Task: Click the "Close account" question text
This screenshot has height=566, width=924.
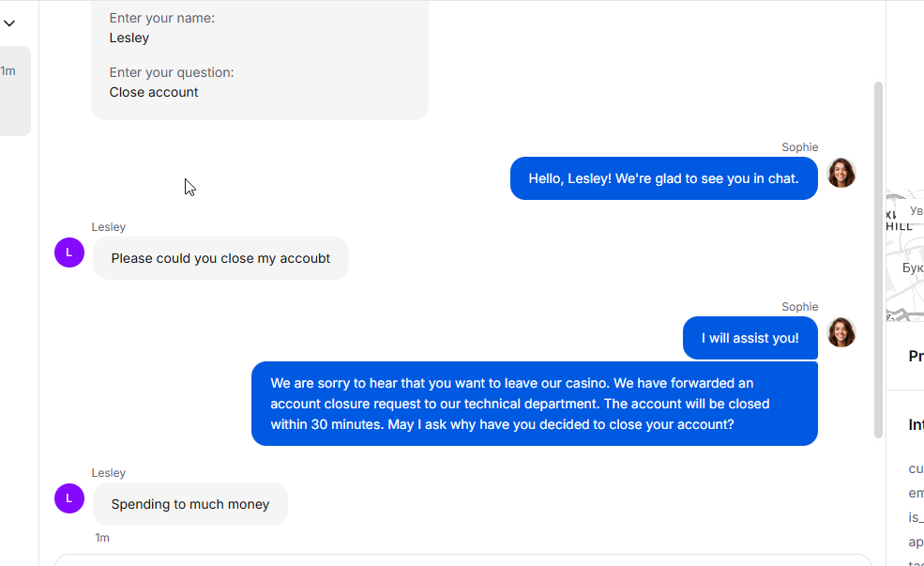Action: [154, 92]
